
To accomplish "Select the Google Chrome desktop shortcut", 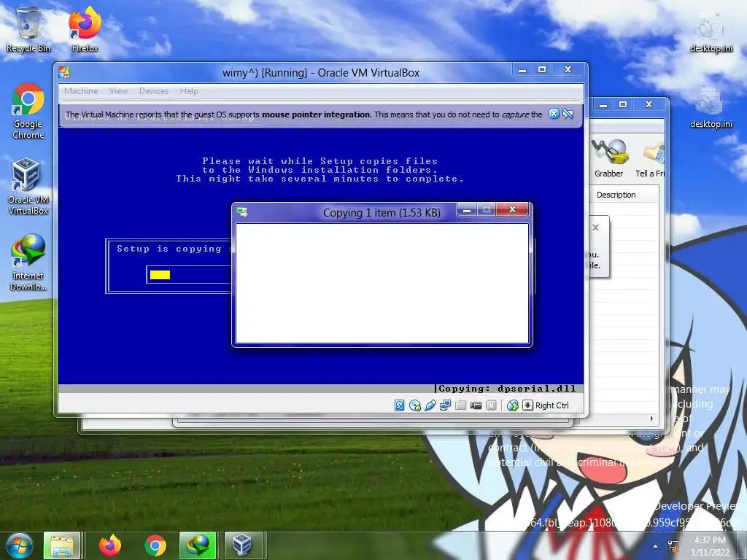I will pos(28,112).
